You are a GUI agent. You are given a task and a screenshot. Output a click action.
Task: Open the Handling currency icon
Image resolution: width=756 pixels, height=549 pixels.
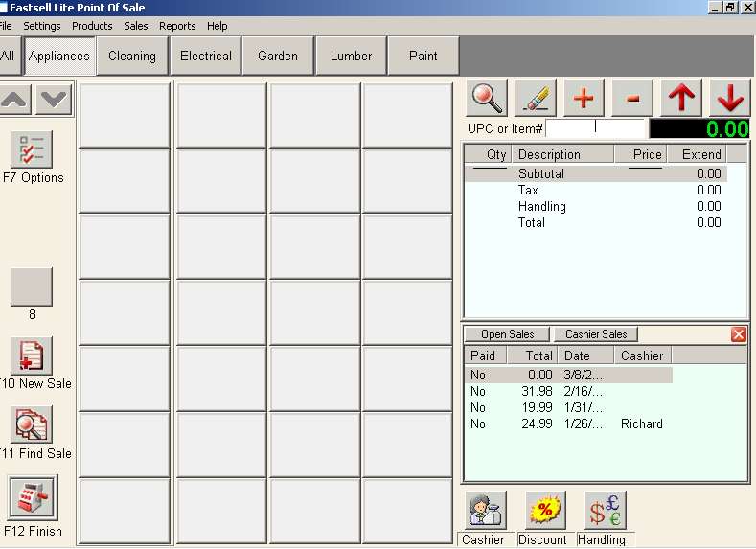click(604, 510)
